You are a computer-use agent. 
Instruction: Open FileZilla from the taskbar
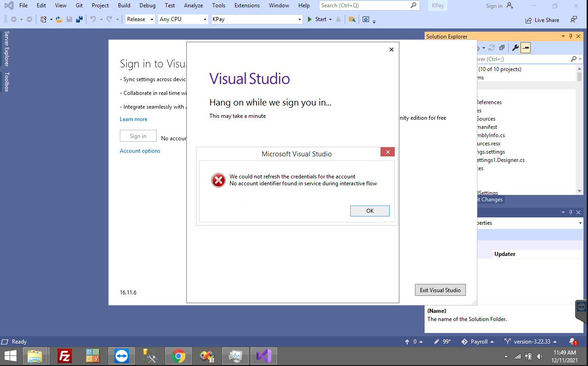click(x=65, y=356)
